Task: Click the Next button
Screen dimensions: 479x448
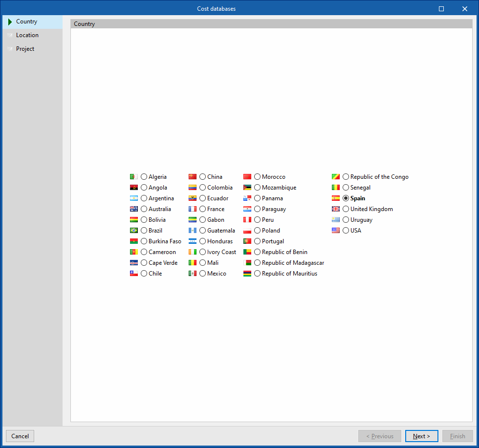Action: 421,436
